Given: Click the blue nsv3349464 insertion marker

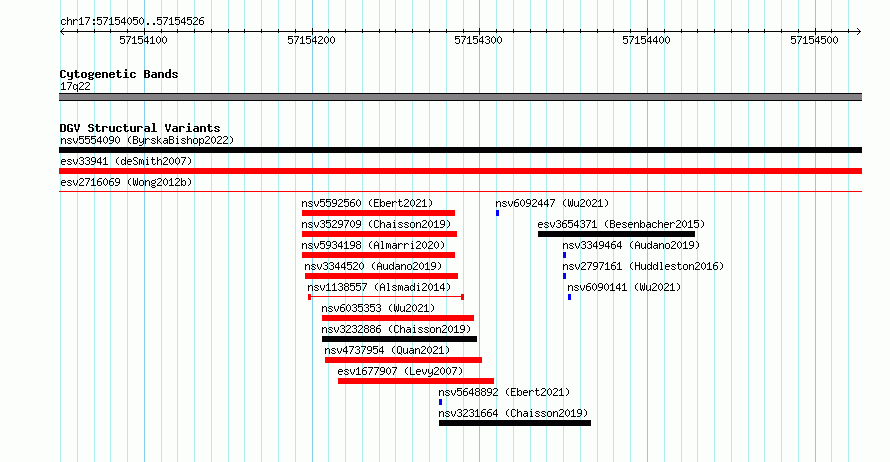Looking at the screenshot, I should pyautogui.click(x=564, y=255).
